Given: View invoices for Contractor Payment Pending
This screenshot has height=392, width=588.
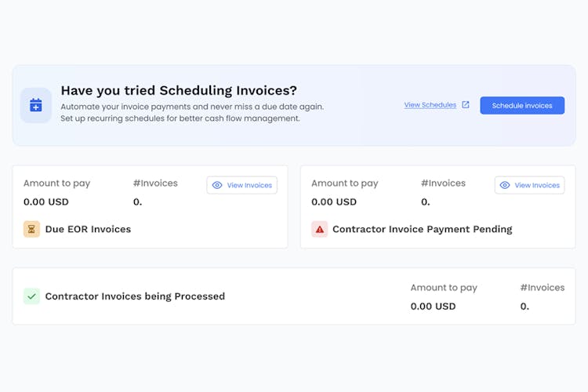Looking at the screenshot, I should [x=530, y=185].
